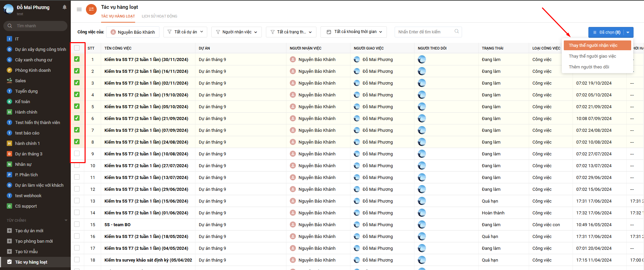Click assigner avatar in row 14
Viewport: 644px width, 270px height.
(x=357, y=213)
